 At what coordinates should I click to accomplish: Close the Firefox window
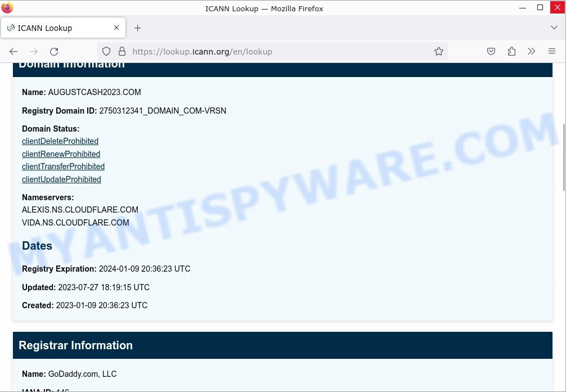558,7
